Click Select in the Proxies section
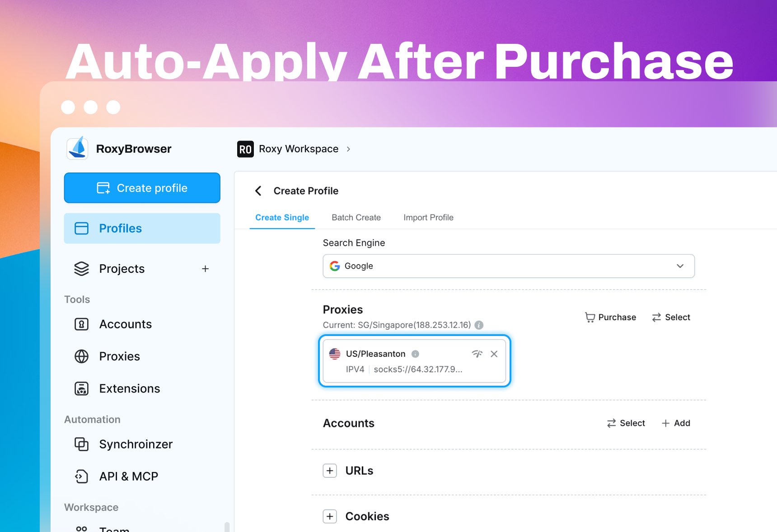The width and height of the screenshot is (777, 532). point(671,317)
